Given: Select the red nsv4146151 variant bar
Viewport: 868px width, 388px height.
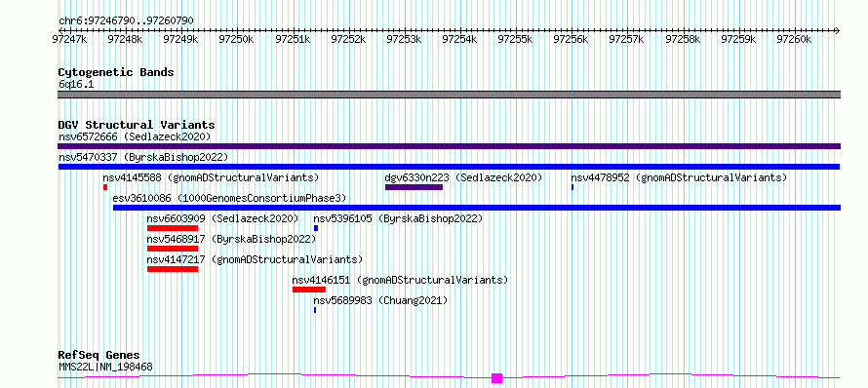Looking at the screenshot, I should [x=309, y=290].
